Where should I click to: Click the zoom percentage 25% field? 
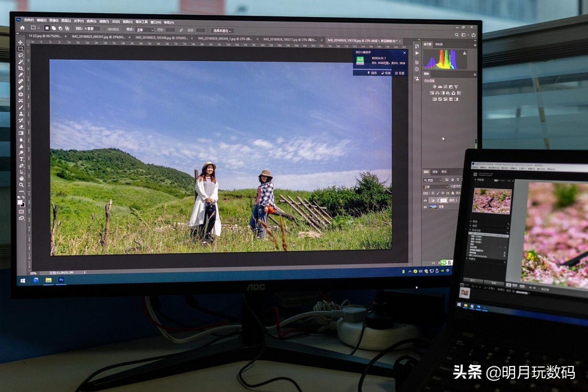(x=33, y=273)
